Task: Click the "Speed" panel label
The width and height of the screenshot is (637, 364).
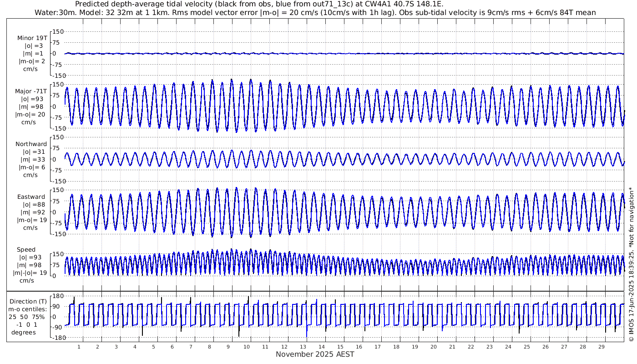Action: click(26, 250)
